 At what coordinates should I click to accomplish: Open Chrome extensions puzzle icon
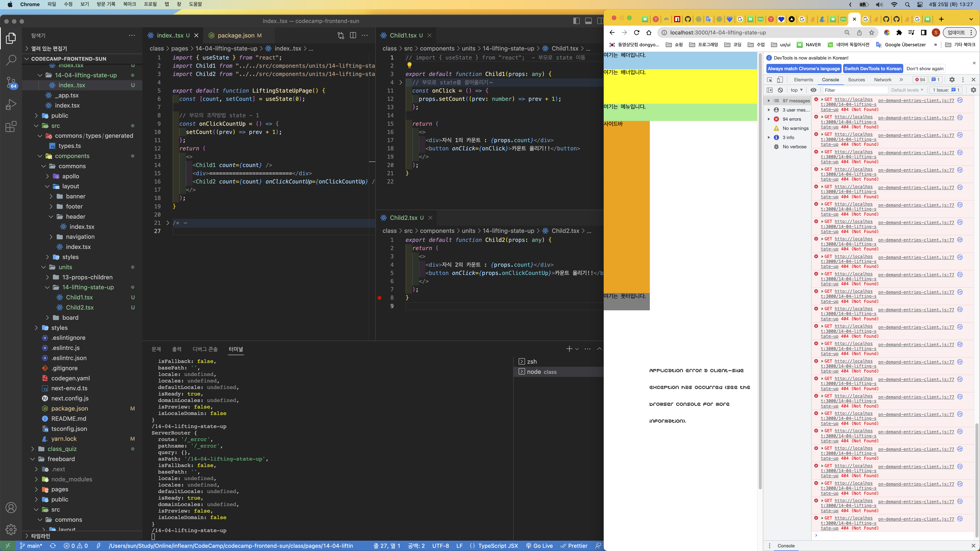899,32
